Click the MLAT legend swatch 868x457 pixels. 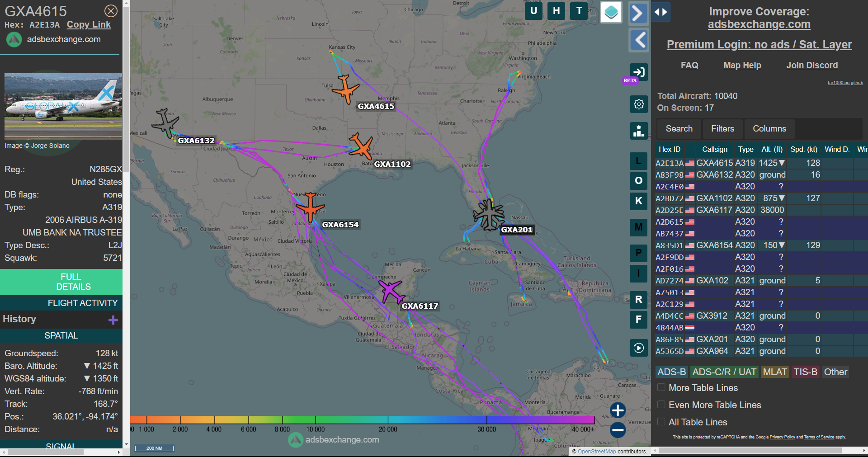(x=775, y=372)
